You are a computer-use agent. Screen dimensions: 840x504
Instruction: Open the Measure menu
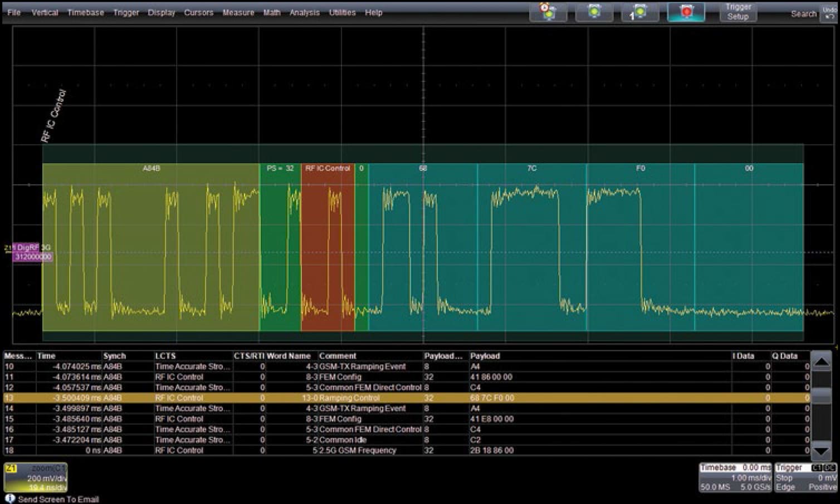click(238, 12)
